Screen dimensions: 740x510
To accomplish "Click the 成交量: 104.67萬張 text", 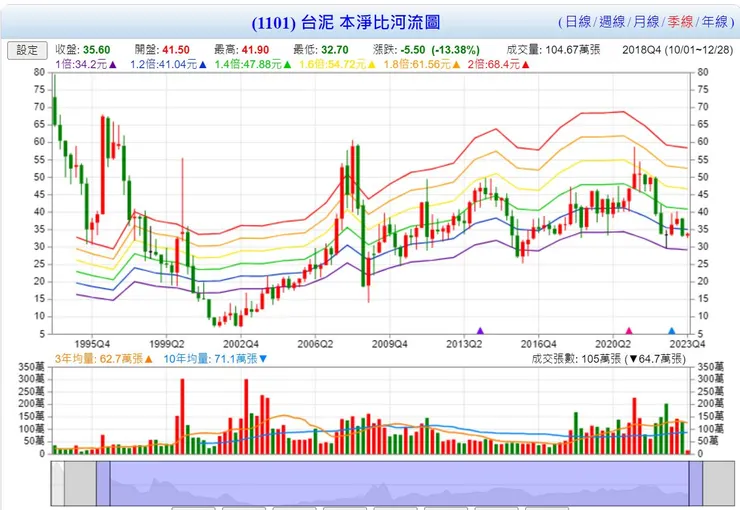I will tap(554, 50).
